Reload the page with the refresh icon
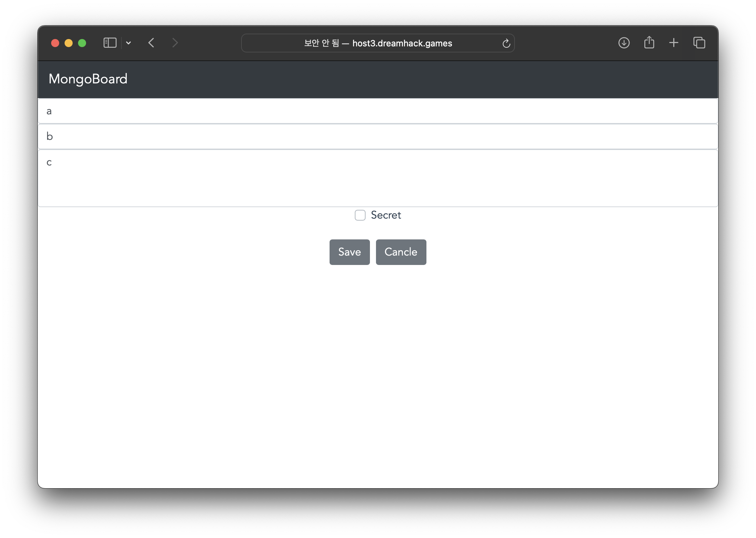 coord(506,43)
